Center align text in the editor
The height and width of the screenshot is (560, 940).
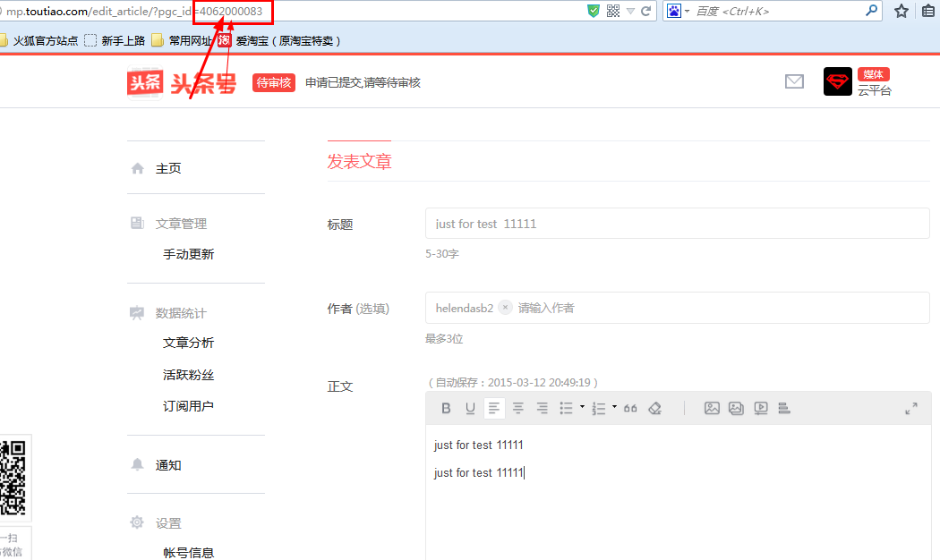pyautogui.click(x=518, y=409)
